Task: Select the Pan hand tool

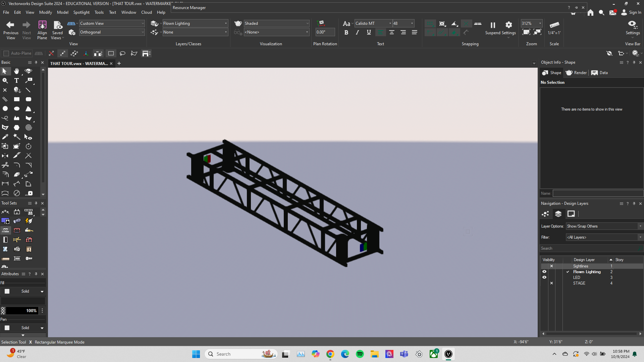Action: [x=16, y=71]
